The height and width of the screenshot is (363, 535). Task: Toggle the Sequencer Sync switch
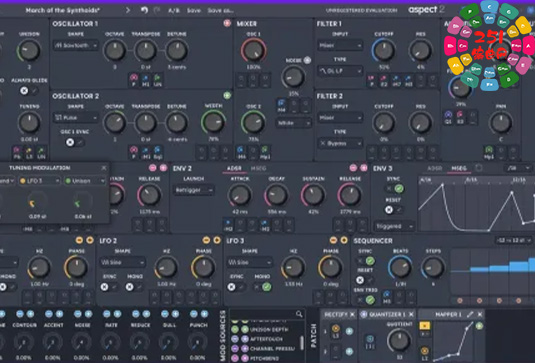click(x=365, y=261)
